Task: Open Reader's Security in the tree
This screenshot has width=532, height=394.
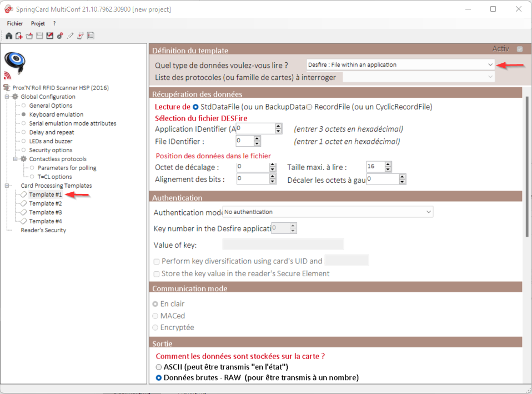Action: click(x=43, y=230)
